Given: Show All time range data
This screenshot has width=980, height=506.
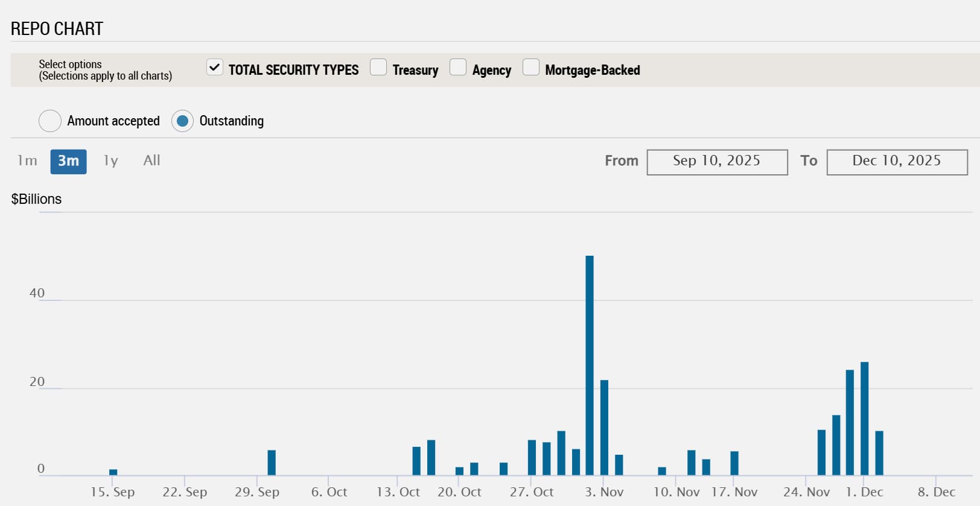Looking at the screenshot, I should click(x=151, y=161).
